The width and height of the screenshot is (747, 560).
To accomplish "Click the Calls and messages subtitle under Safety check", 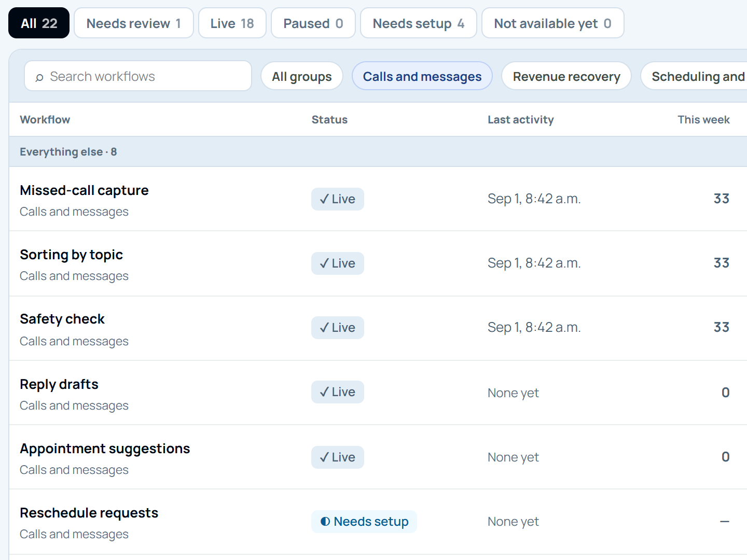I will (x=74, y=341).
